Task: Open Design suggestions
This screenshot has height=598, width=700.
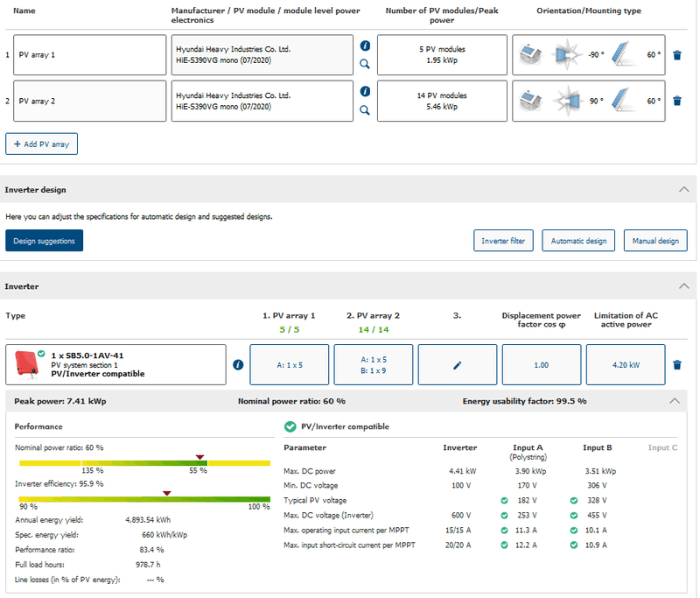Action: [x=44, y=241]
